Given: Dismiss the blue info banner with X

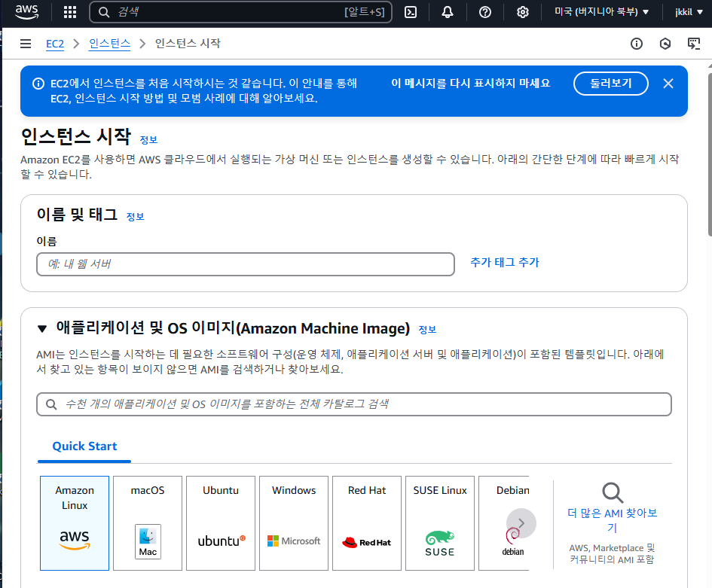Looking at the screenshot, I should click(x=668, y=84).
